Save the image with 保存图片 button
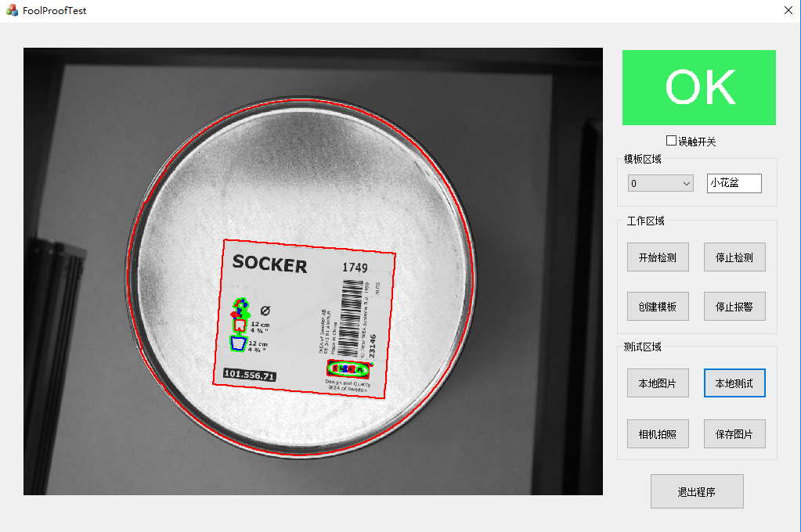The width and height of the screenshot is (801, 532). 734,434
